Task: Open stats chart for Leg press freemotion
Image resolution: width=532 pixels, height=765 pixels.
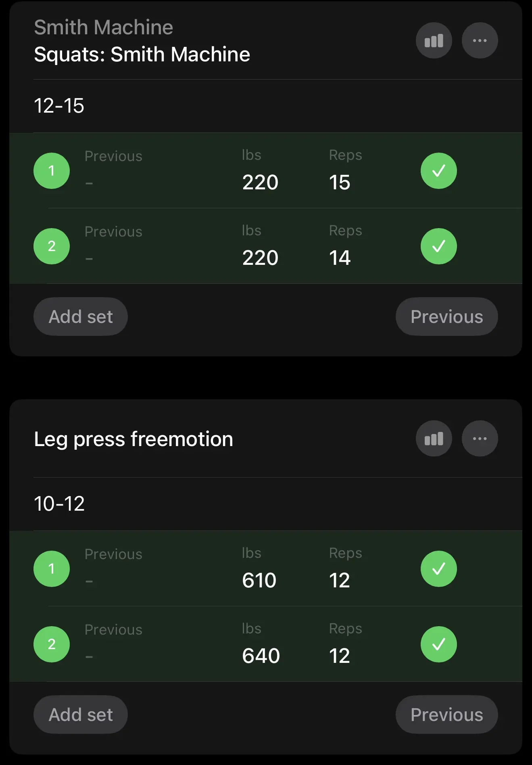Action: [434, 438]
